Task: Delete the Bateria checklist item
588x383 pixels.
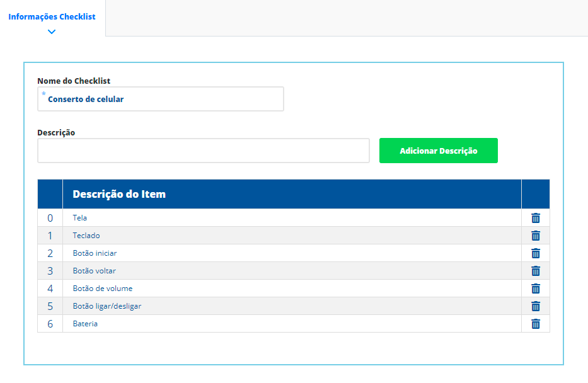Action: (536, 323)
